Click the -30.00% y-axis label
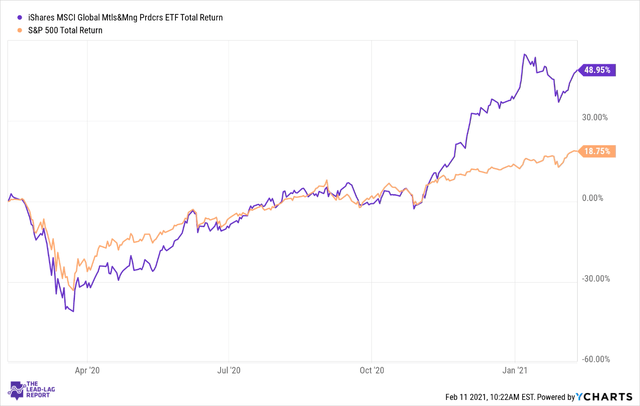This screenshot has width=640, height=406. 596,279
